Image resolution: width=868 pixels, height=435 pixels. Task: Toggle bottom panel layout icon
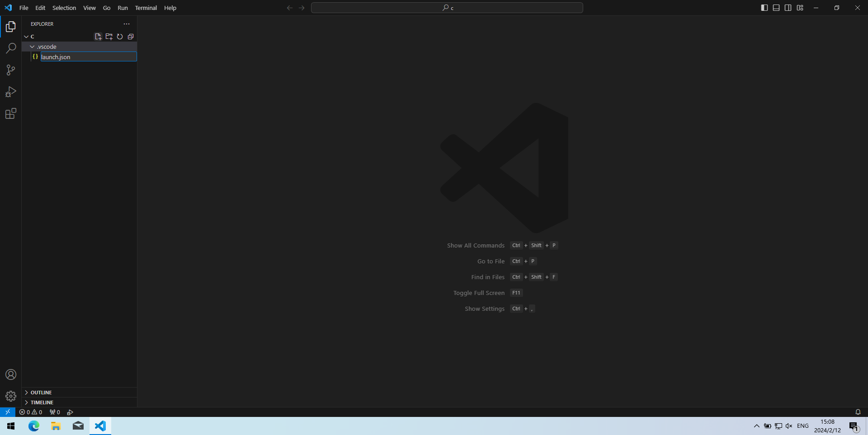[x=776, y=8]
